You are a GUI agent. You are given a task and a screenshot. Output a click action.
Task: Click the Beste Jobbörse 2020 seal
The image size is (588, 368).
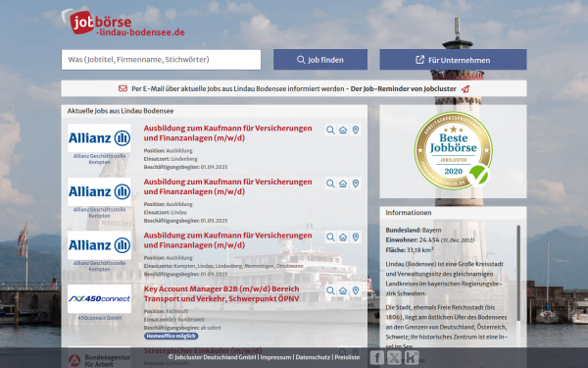pyautogui.click(x=454, y=150)
